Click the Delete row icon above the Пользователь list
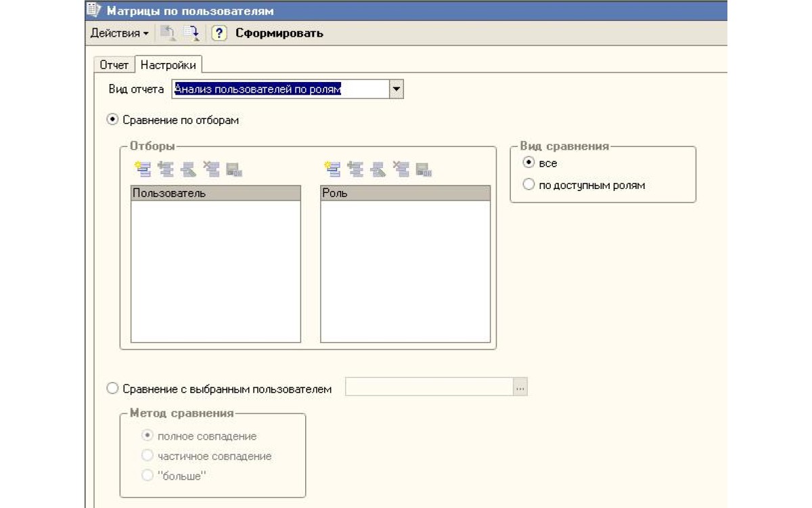 tap(212, 169)
